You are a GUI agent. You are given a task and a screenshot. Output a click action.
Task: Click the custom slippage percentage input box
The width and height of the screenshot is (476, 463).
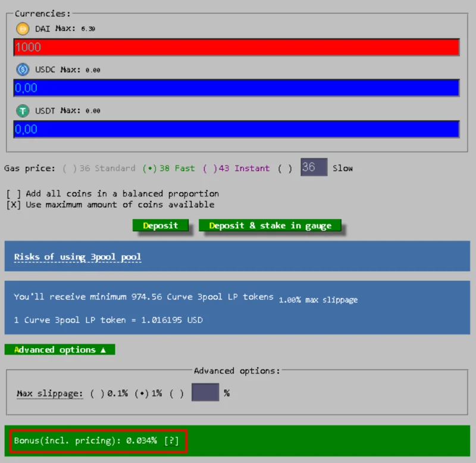pyautogui.click(x=205, y=392)
